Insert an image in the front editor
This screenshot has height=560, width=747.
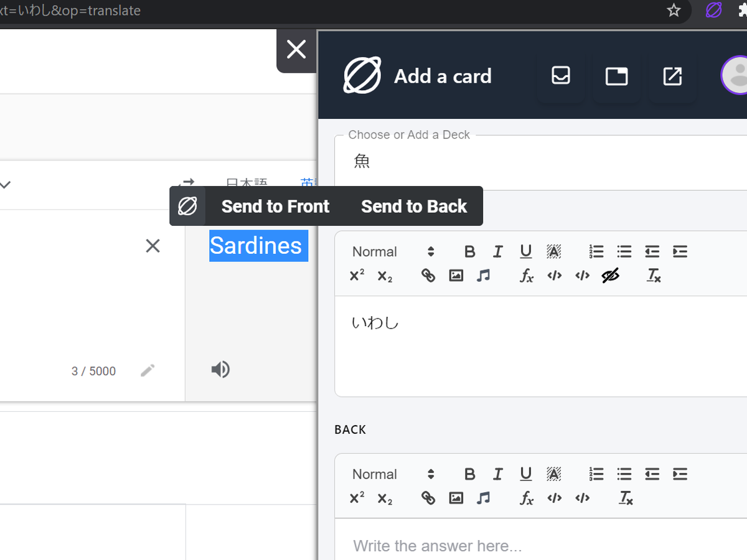(456, 276)
